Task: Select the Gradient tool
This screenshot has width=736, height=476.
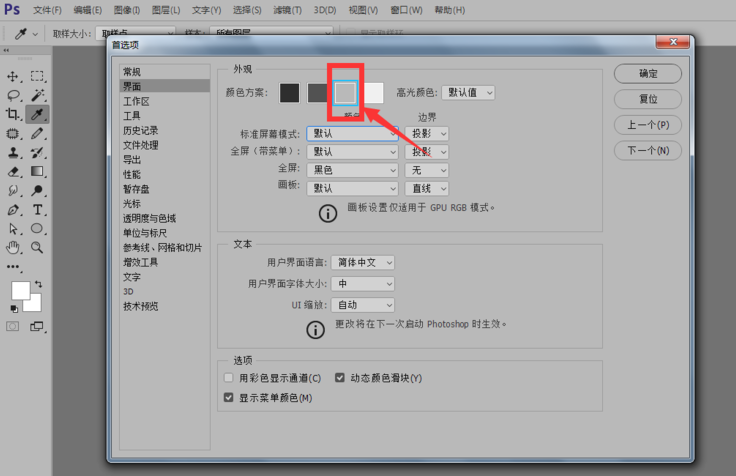Action: click(x=37, y=171)
